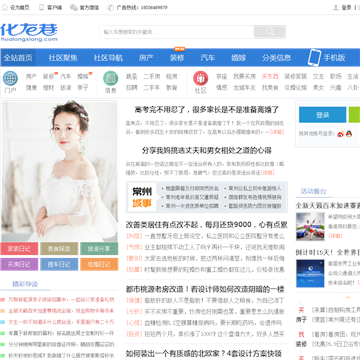Click the 化龙巷 site logo
This screenshot has width=360, height=360.
tap(29, 32)
